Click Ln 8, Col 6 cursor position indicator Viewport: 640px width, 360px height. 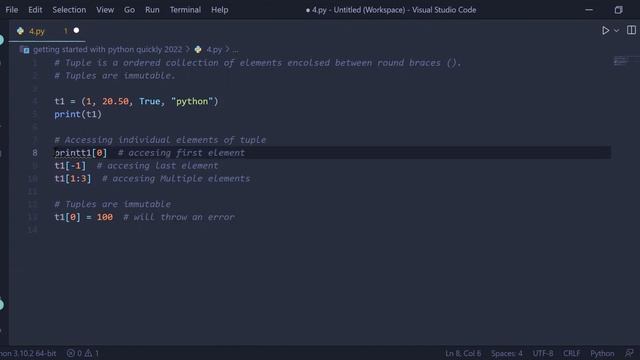pyautogui.click(x=463, y=353)
